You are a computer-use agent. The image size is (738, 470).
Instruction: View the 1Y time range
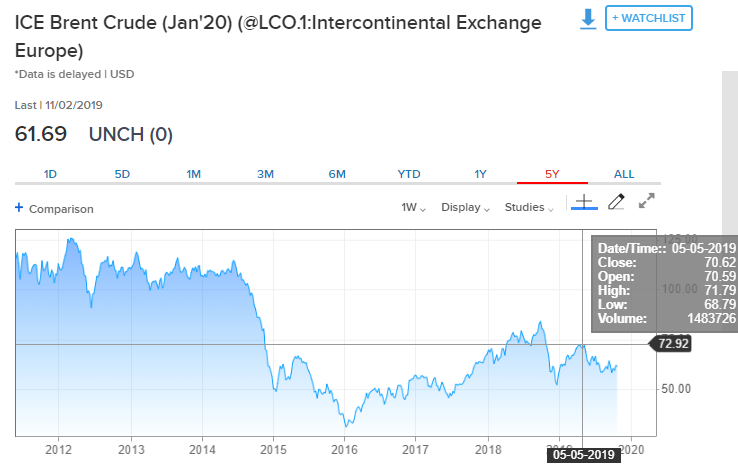click(480, 174)
